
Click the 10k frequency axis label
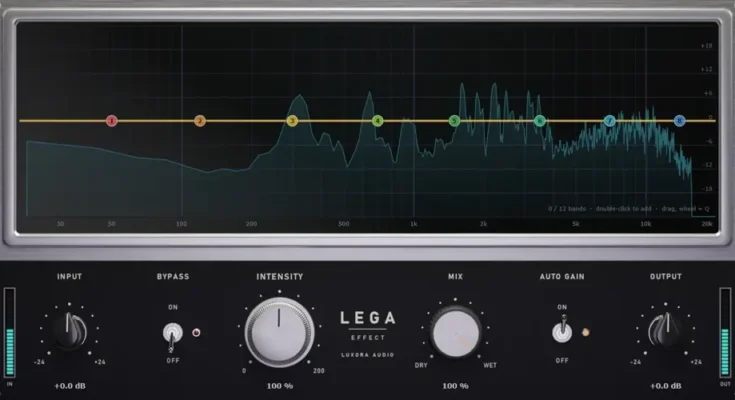coord(645,224)
